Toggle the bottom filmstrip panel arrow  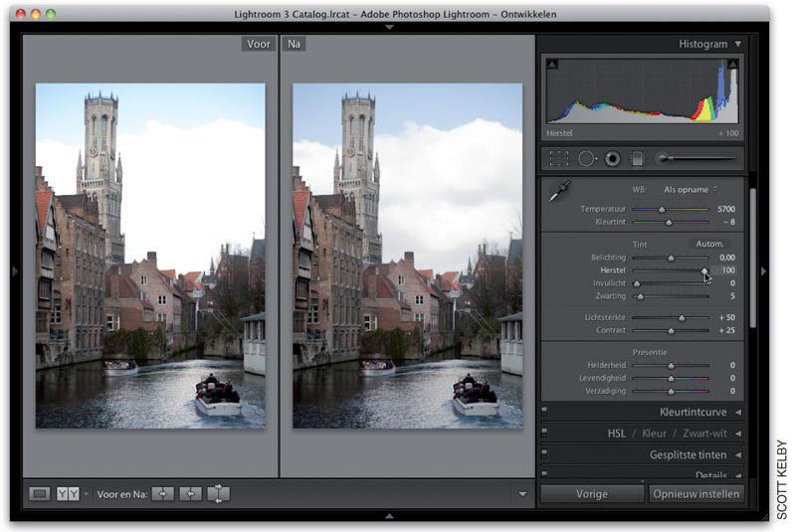point(389,516)
